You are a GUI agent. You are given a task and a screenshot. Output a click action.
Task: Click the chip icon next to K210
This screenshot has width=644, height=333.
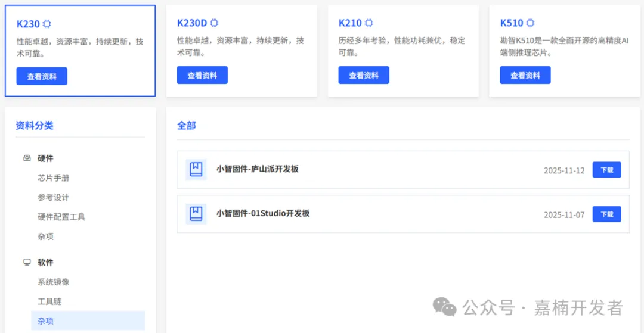(x=369, y=23)
